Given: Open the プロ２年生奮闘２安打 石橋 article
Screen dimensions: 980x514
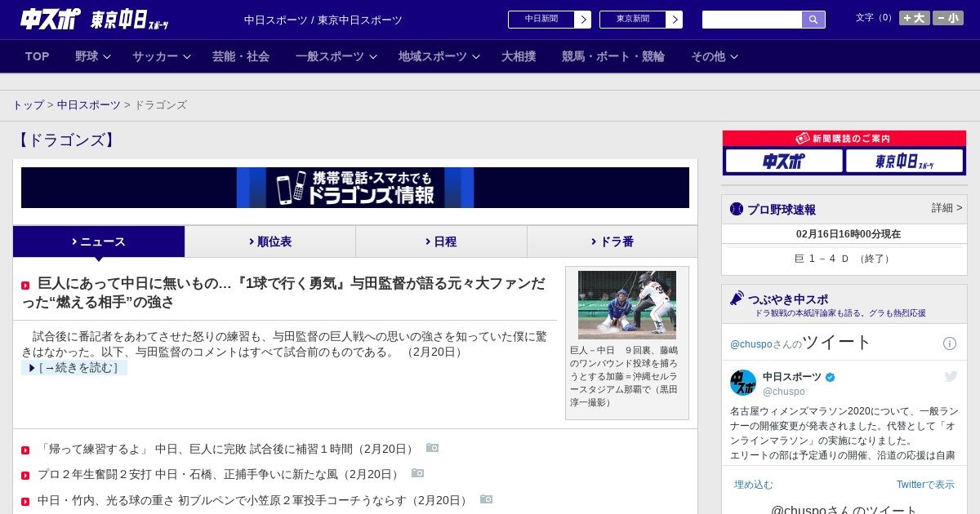Looking at the screenshot, I should coord(220,474).
